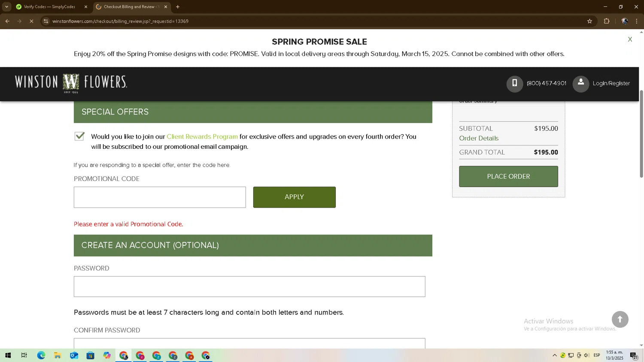
Task: Open the tab search dropdown arrow
Action: point(6,7)
